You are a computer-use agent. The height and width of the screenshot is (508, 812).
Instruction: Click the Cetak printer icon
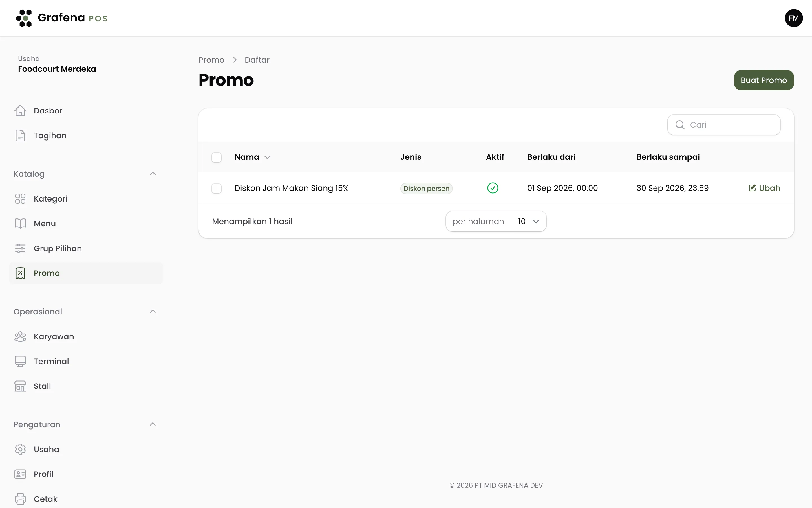click(x=20, y=499)
